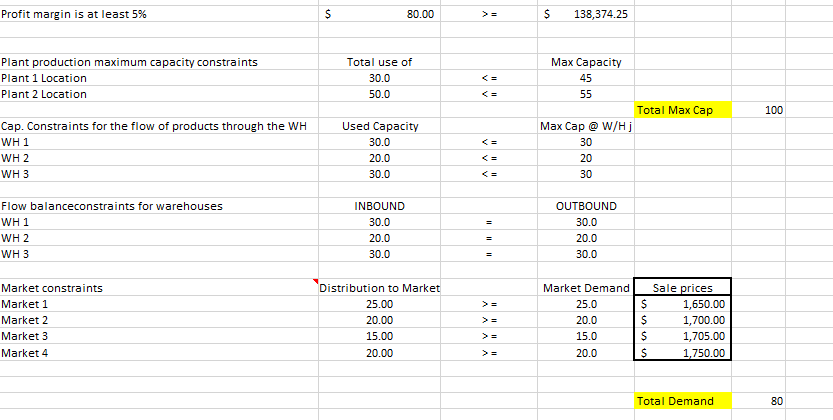Select the 'Max Cap @ W/H j' header
833x420 pixels.
click(586, 126)
